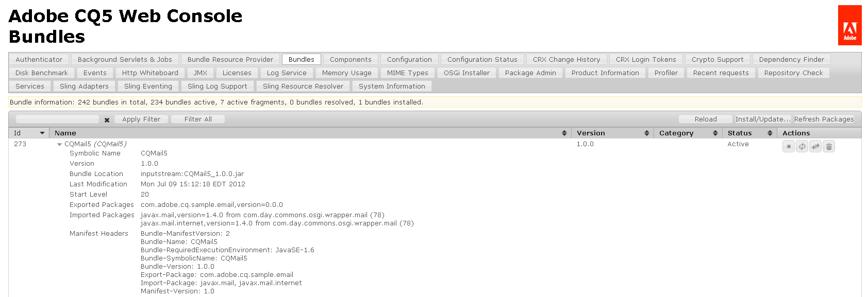Click the Start Level value 20

click(x=145, y=195)
